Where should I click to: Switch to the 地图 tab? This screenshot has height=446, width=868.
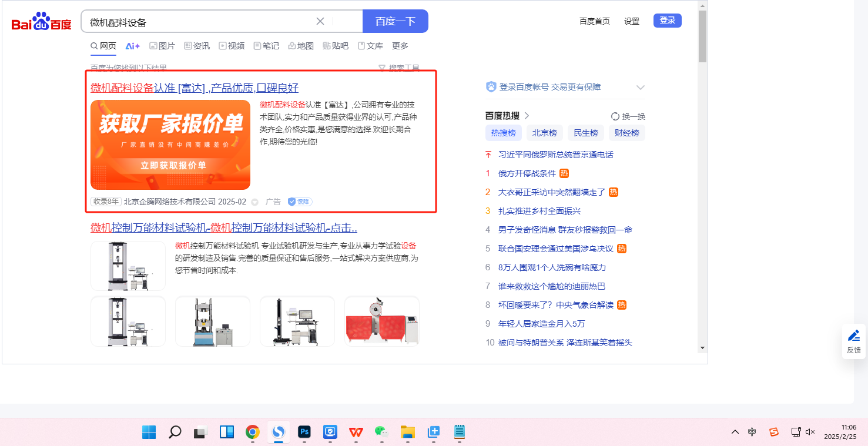pyautogui.click(x=301, y=46)
